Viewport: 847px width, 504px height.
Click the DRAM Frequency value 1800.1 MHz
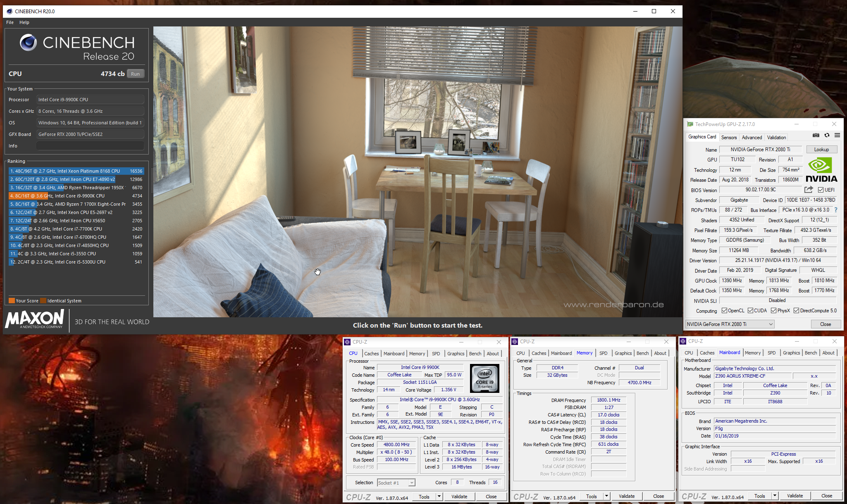pyautogui.click(x=608, y=400)
